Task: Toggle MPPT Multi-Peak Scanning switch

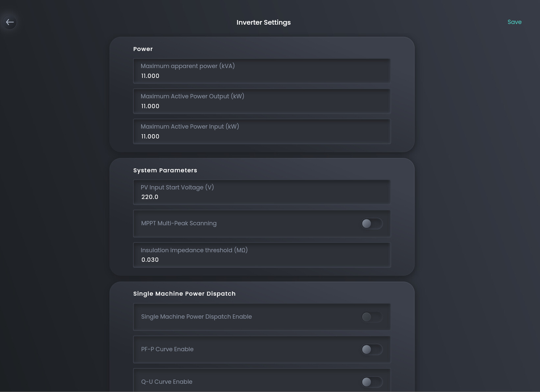Action: pyautogui.click(x=372, y=224)
